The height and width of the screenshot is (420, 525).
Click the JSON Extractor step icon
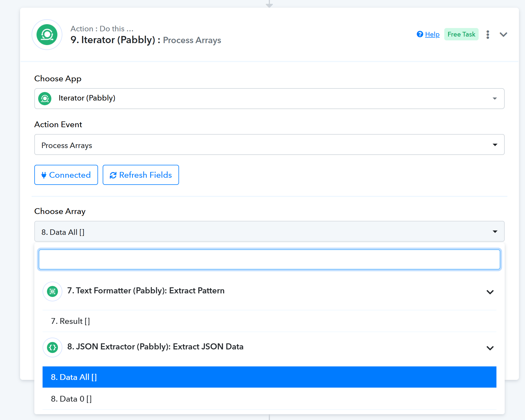(52, 347)
